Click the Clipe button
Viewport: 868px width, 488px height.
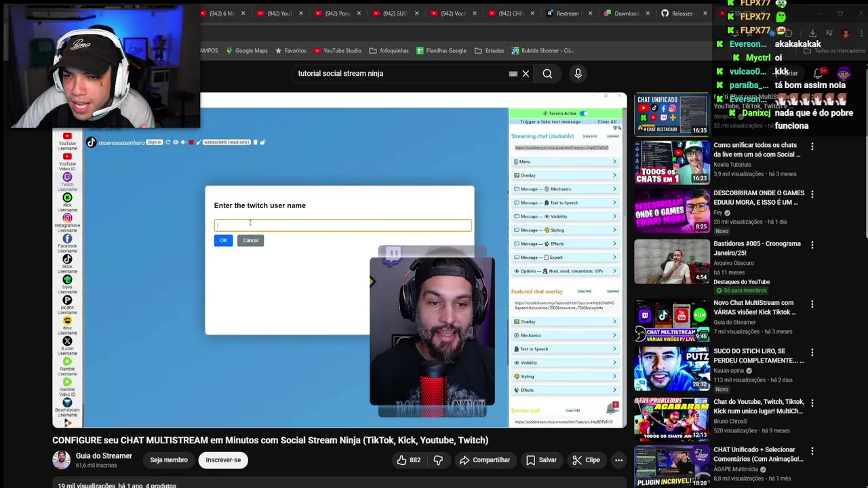[585, 460]
